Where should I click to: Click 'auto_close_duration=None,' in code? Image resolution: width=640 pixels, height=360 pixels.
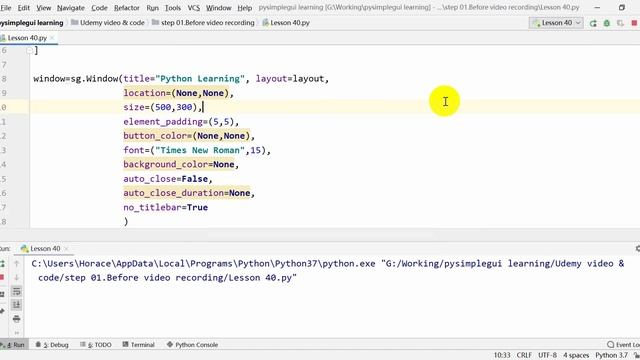click(x=189, y=193)
